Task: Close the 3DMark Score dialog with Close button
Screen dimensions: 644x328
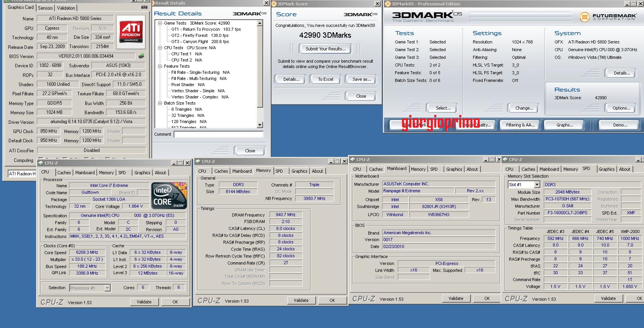Action: pos(361,96)
